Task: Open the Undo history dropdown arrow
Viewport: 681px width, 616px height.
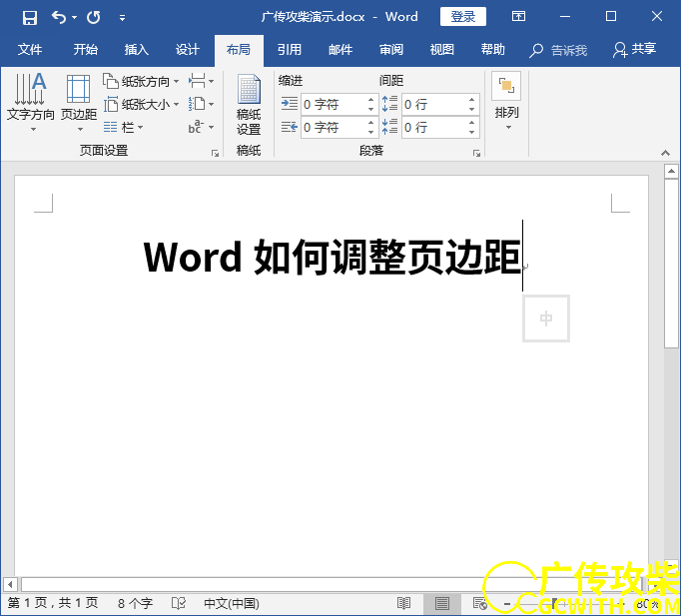Action: pyautogui.click(x=74, y=17)
